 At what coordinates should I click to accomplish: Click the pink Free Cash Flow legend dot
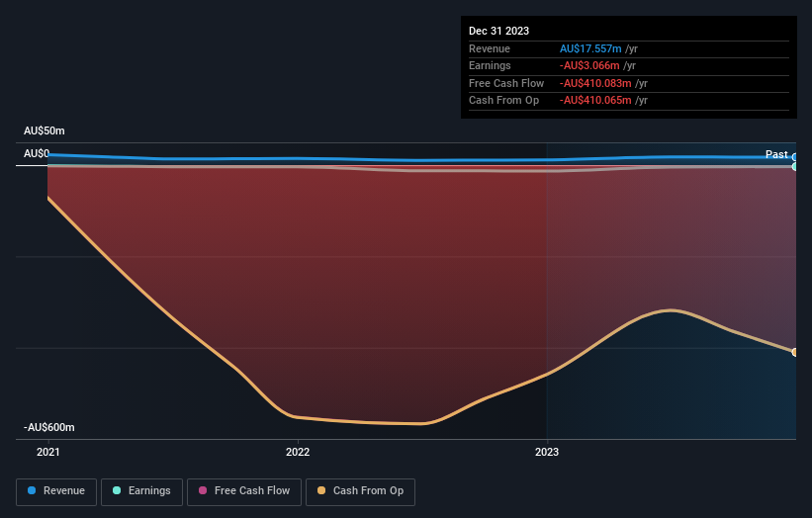click(203, 490)
